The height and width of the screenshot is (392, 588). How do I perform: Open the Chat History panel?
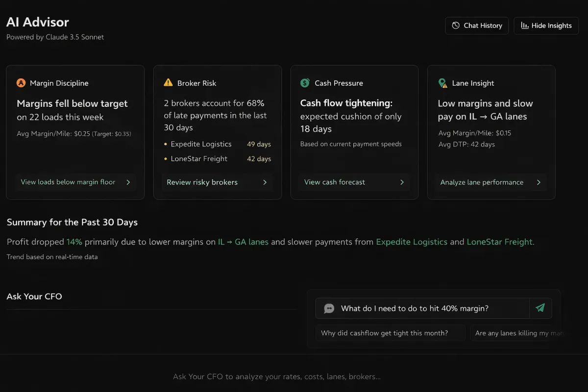click(477, 25)
